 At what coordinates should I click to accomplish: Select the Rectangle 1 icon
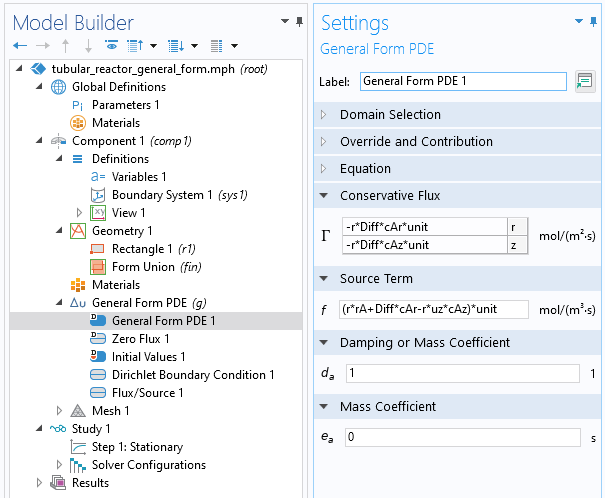click(x=97, y=249)
